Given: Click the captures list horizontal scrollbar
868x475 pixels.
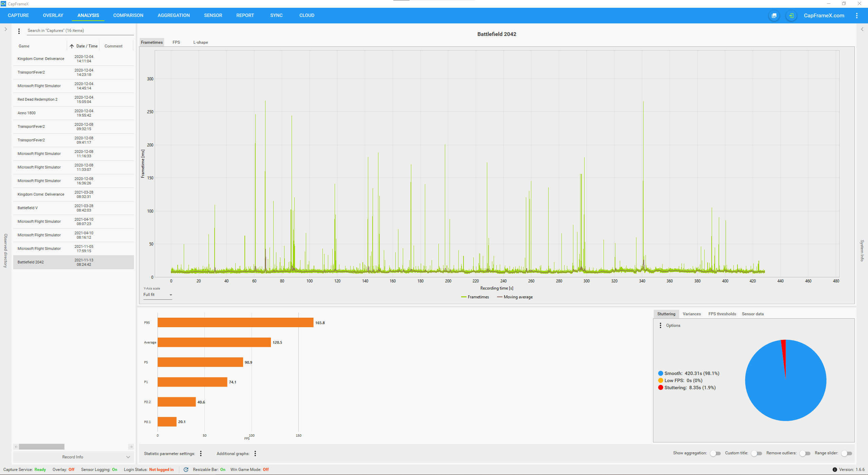Looking at the screenshot, I should (x=42, y=447).
